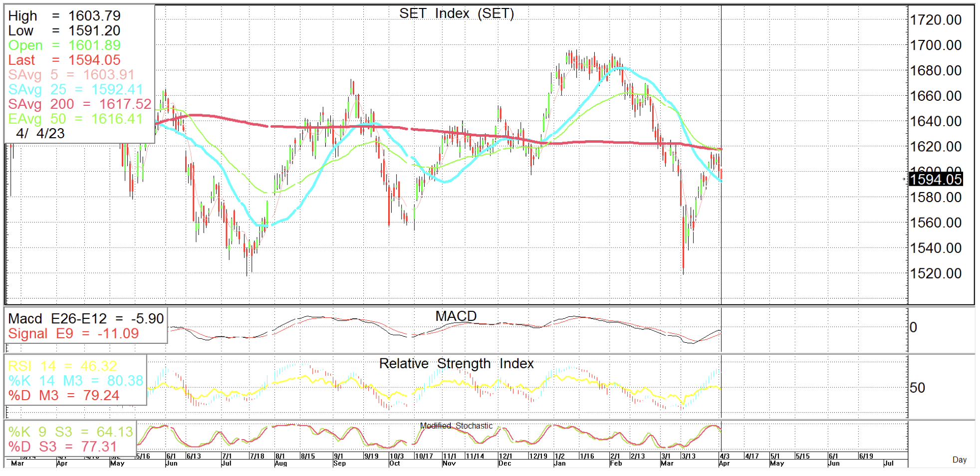
Task: Click the 1/16 date marker on time axis
Action: point(587,456)
